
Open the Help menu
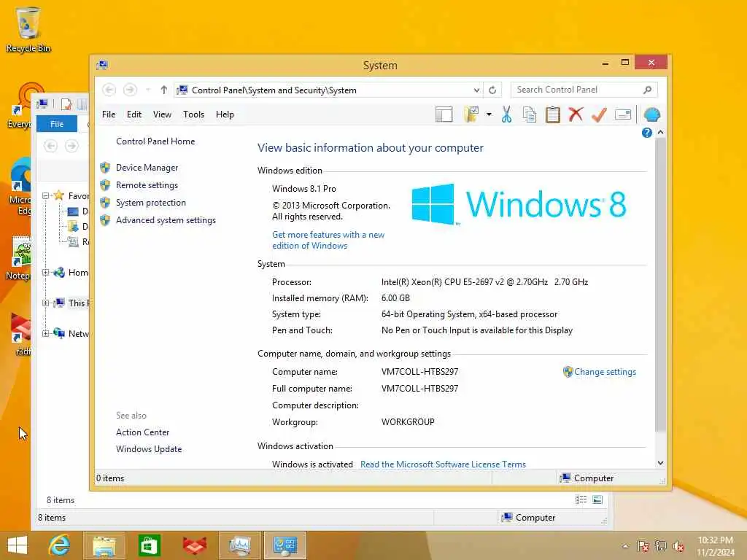225,114
